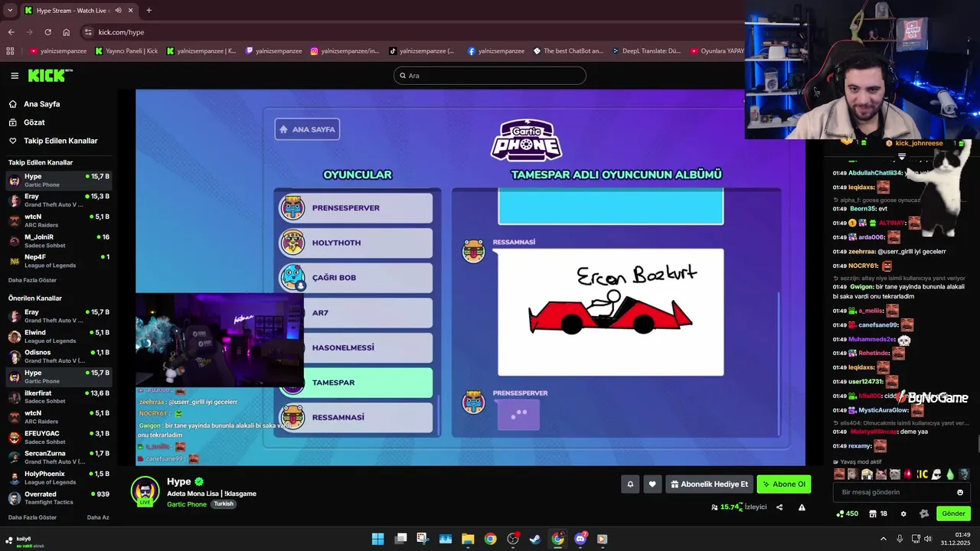Open Nep4F channel in sidebar
The height and width of the screenshot is (551, 980).
click(58, 260)
